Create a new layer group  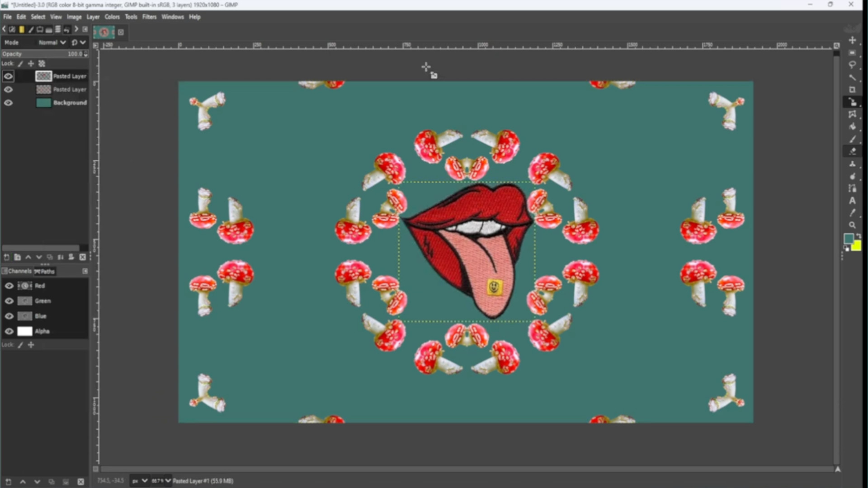coord(17,257)
